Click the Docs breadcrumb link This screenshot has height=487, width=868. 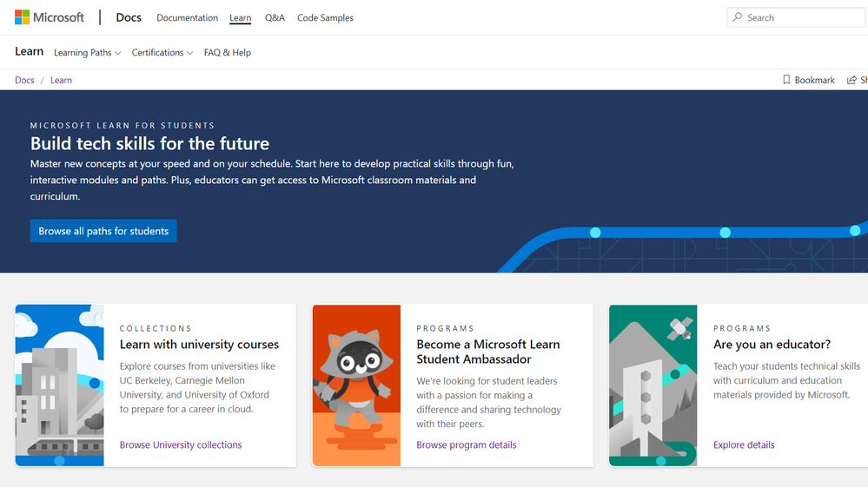(x=24, y=80)
